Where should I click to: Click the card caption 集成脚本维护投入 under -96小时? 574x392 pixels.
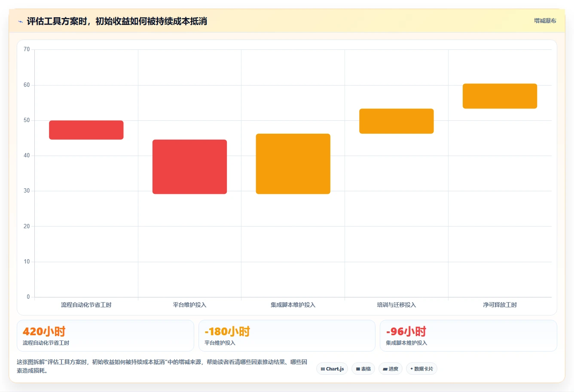coord(406,343)
